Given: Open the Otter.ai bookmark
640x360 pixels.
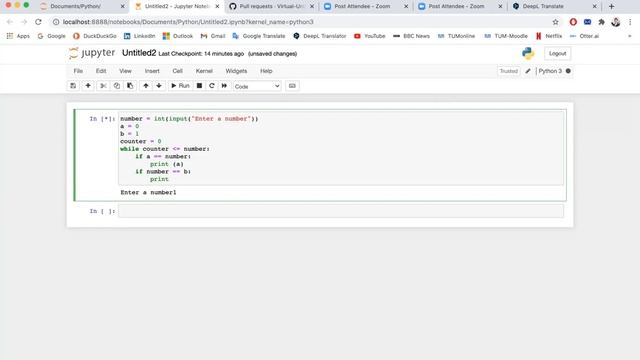Looking at the screenshot, I should click(x=584, y=36).
